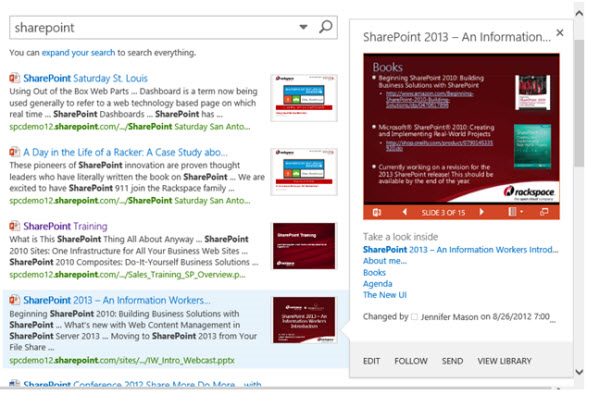Follow the 'expand your search' link

click(78, 52)
